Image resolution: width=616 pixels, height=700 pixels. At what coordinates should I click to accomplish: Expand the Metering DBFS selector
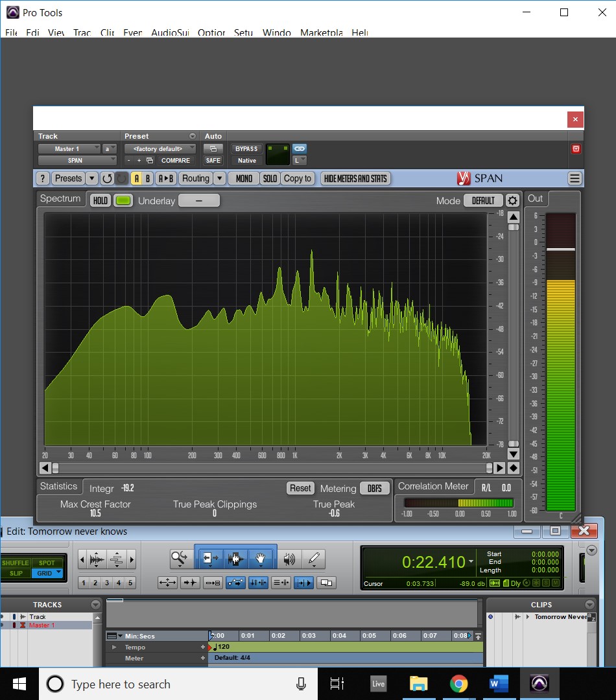(374, 489)
